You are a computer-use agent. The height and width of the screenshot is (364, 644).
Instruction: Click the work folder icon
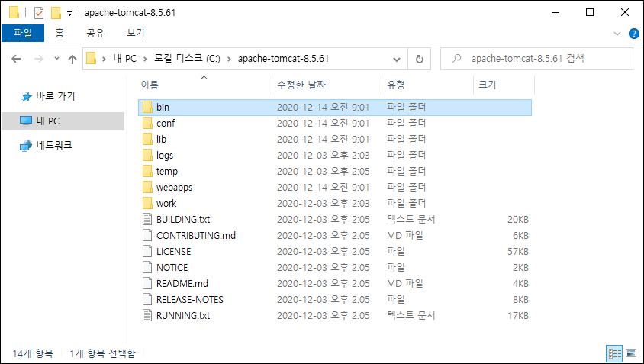point(147,203)
